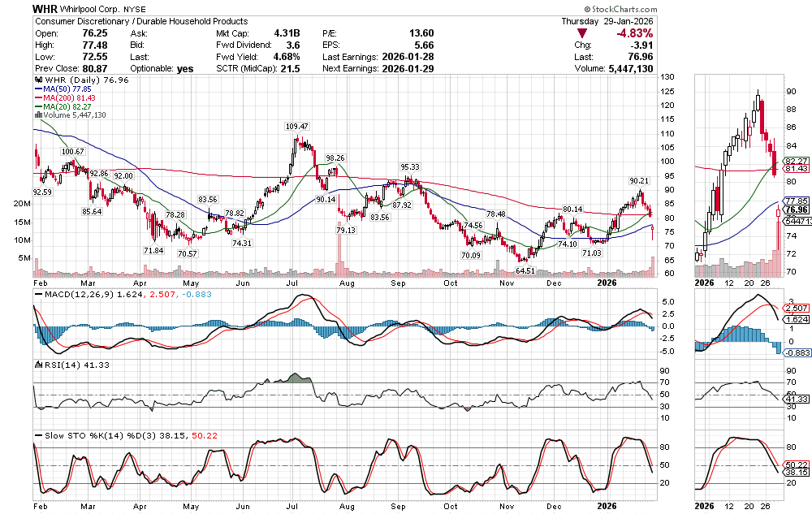Click the WHR ticker symbol in header
This screenshot has height=514, width=812.
click(45, 7)
